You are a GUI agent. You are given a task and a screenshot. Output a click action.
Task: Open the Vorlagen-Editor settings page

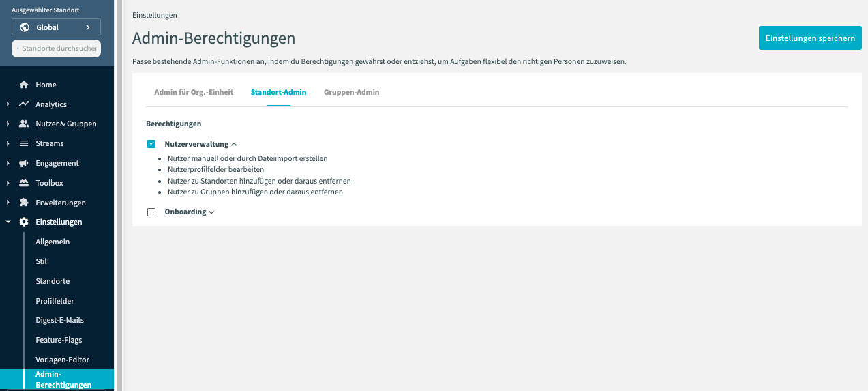(62, 360)
